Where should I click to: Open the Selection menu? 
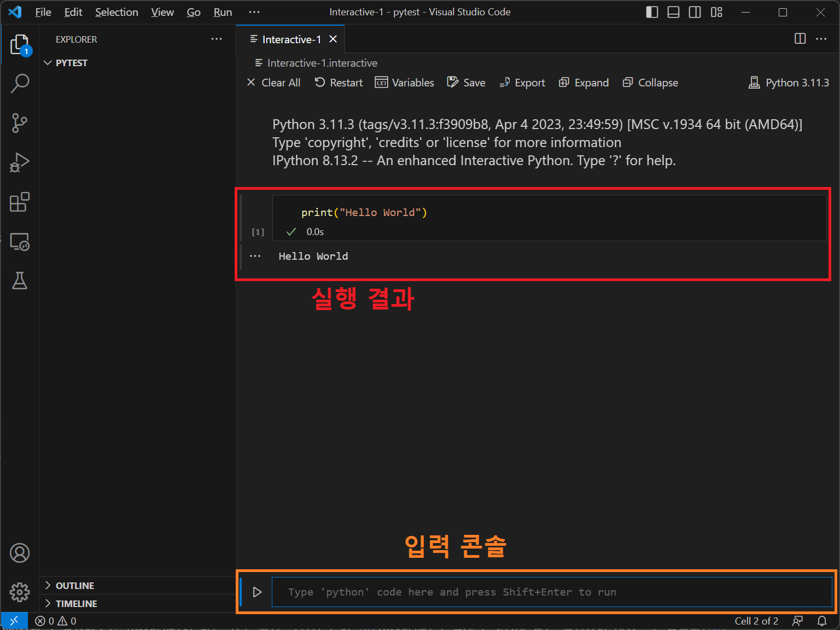(116, 12)
